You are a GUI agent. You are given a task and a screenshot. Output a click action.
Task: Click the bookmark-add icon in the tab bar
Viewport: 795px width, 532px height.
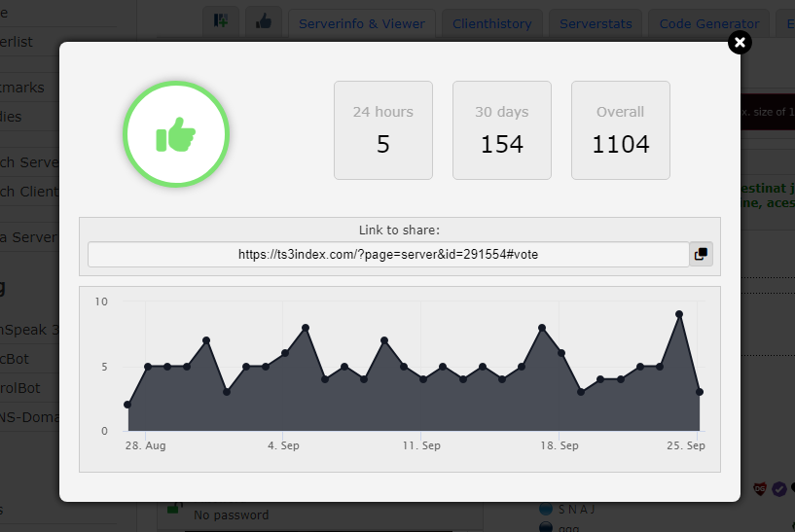[221, 22]
